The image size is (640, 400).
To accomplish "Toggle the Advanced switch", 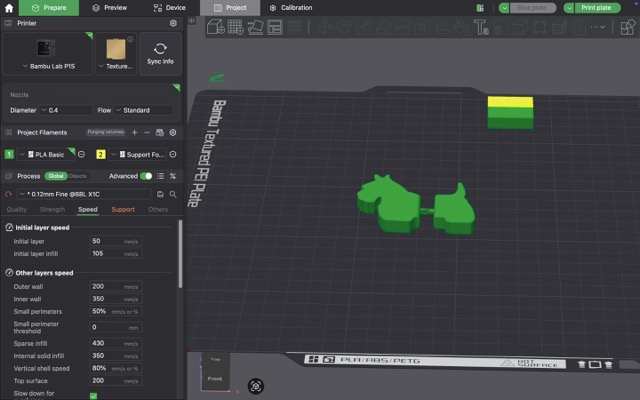I will (x=146, y=176).
